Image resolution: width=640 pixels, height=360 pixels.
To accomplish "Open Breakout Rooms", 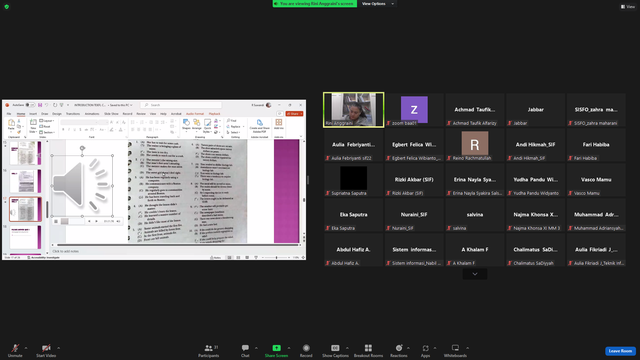I will pyautogui.click(x=368, y=350).
